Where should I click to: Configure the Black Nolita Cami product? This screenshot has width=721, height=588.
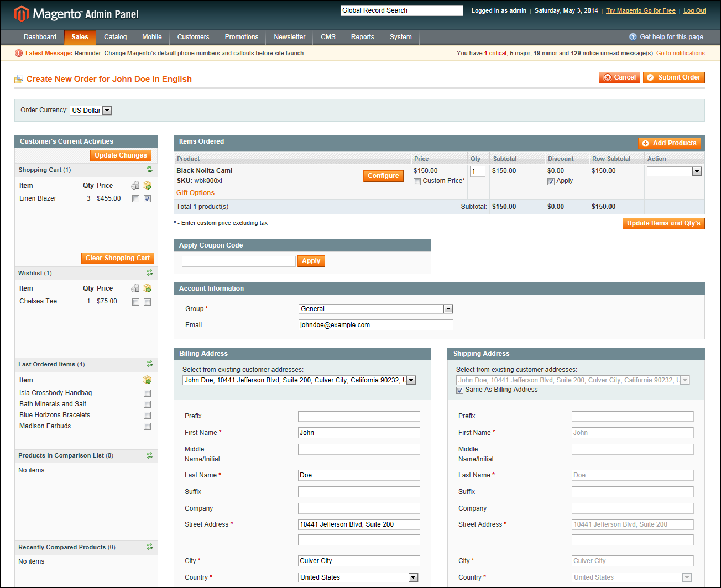pos(383,176)
